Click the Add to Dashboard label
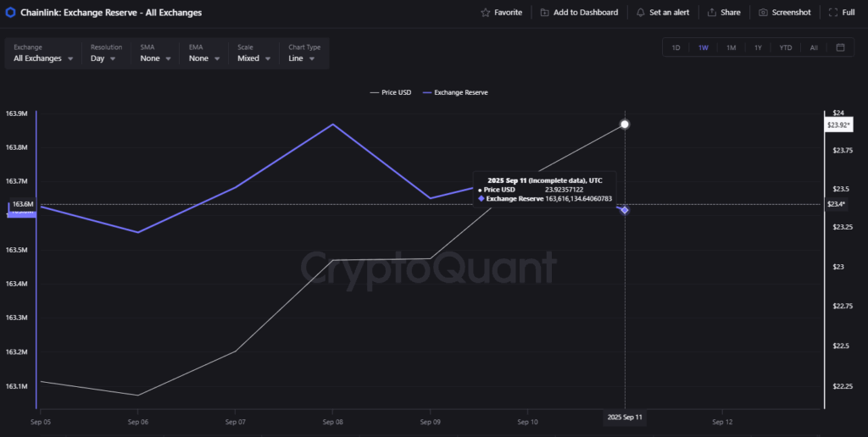Viewport: 868px width, 437px height. click(x=586, y=12)
